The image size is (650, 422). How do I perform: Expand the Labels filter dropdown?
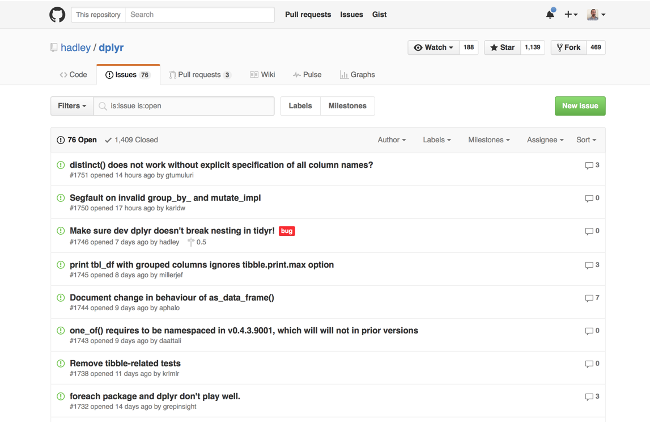click(437, 140)
